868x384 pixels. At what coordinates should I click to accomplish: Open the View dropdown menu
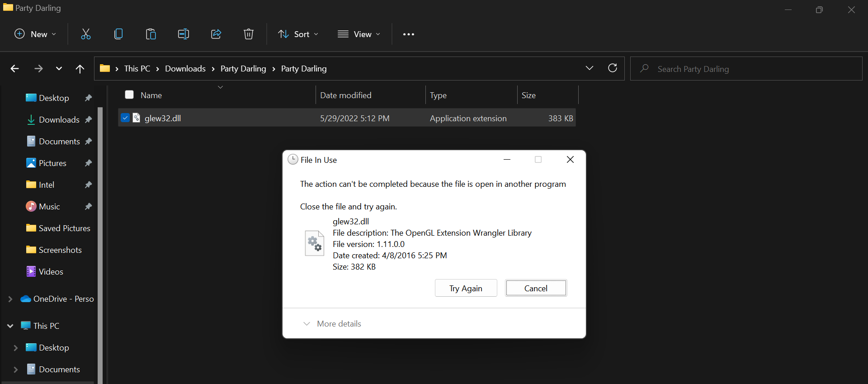point(359,34)
